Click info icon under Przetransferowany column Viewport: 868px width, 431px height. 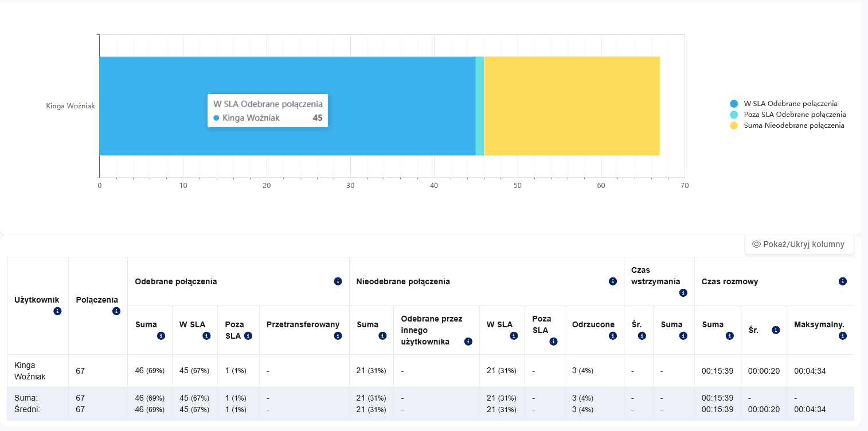338,336
